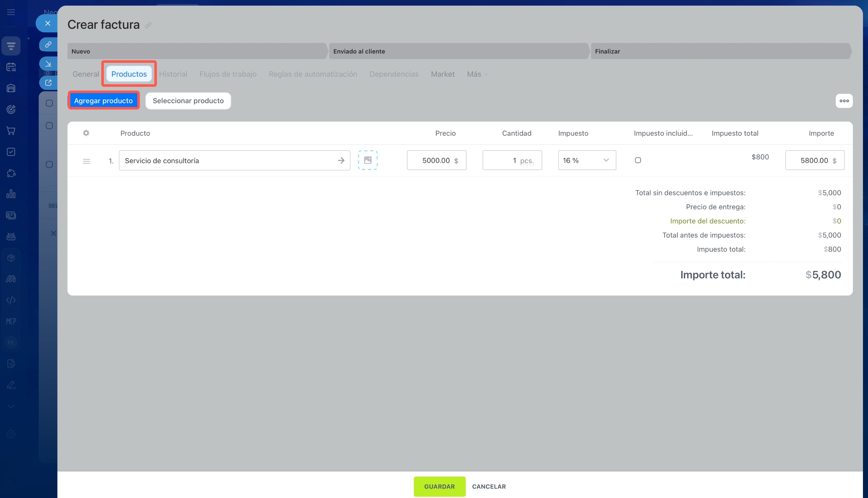Click the arrow in the Servicio de consultoría field
The image size is (868, 498).
point(341,160)
